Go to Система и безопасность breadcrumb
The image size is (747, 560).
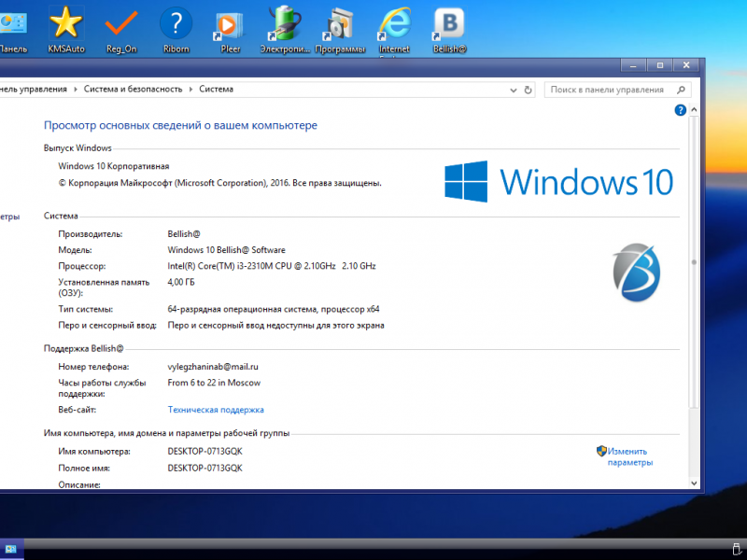point(133,89)
